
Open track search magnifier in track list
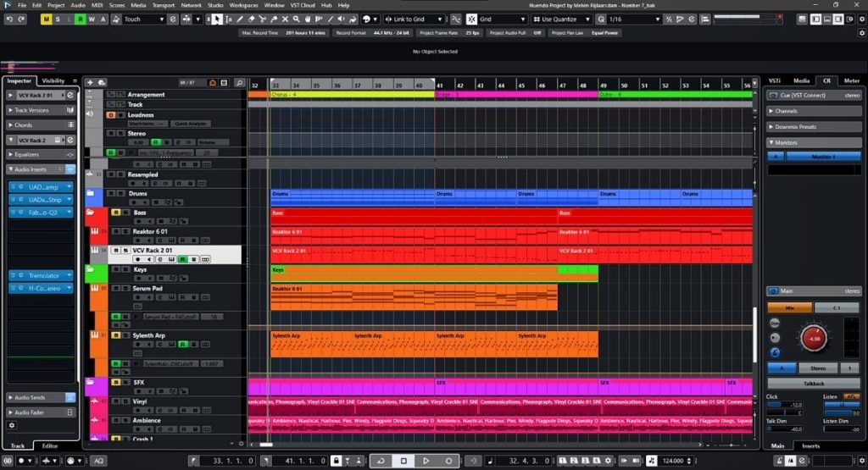coord(239,82)
